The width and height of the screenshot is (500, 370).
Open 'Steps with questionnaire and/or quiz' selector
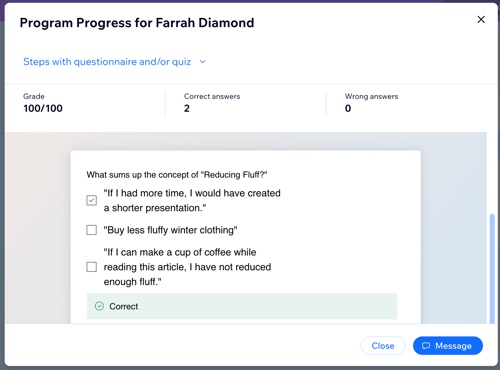[x=114, y=62]
